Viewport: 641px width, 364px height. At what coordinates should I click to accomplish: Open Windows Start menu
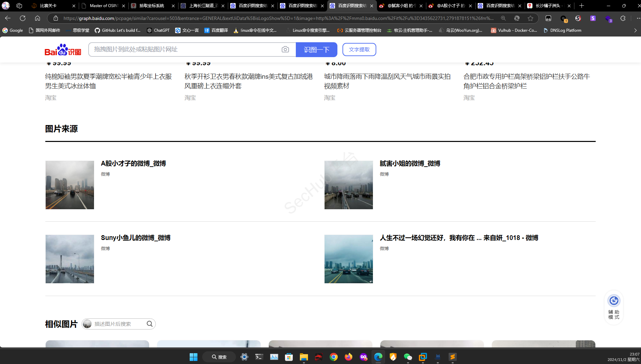[193, 357]
